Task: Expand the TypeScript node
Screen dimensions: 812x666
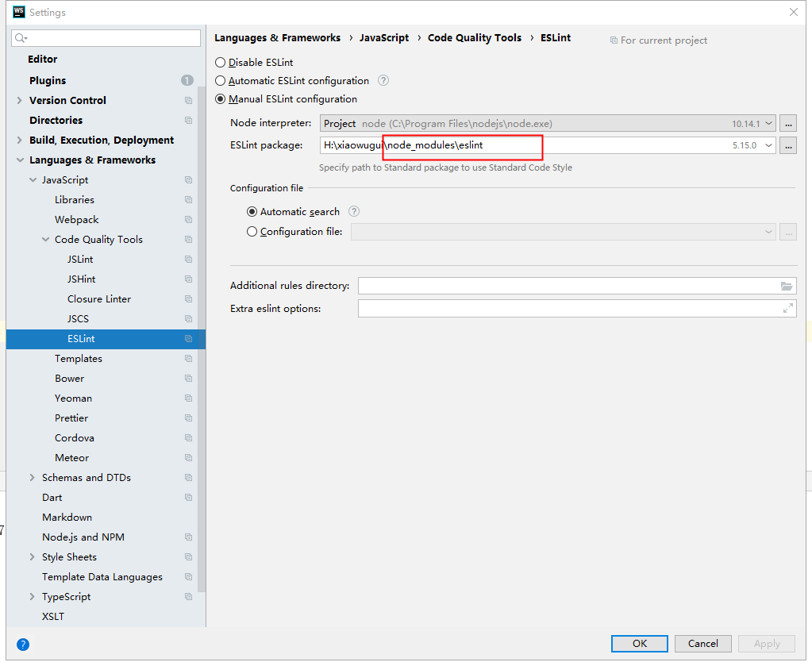Action: pos(32,597)
